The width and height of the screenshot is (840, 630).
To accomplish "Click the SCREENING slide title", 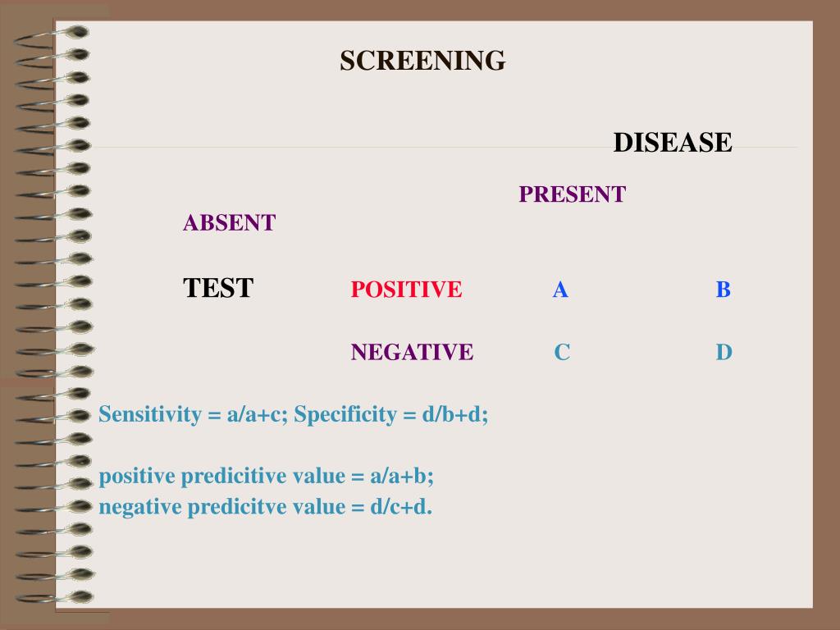I will [422, 61].
